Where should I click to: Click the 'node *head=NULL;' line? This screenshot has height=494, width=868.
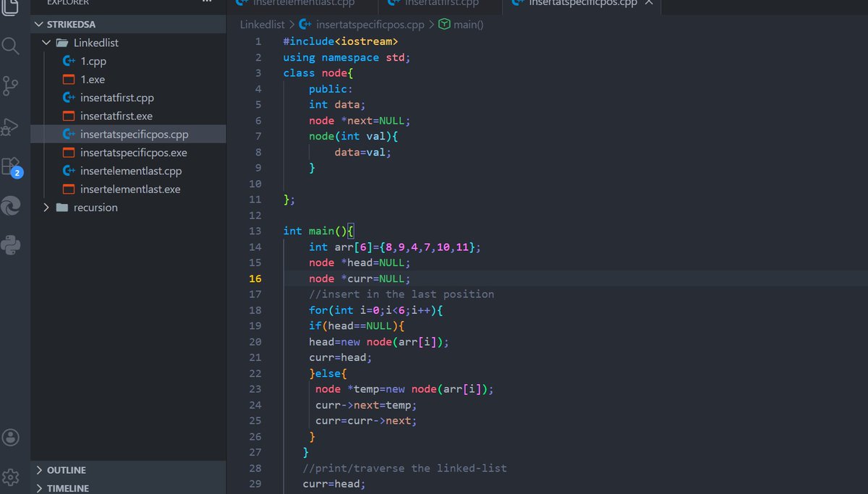(359, 263)
